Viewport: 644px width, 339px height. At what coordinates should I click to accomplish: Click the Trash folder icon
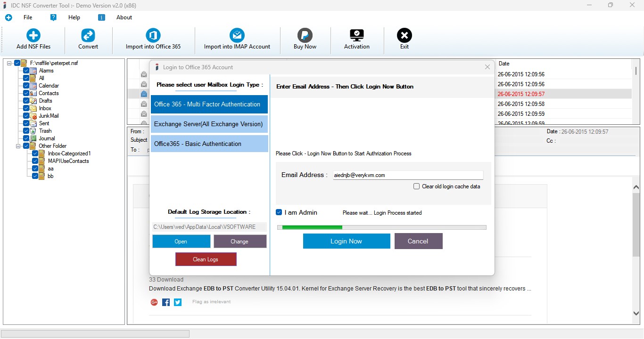(x=33, y=131)
